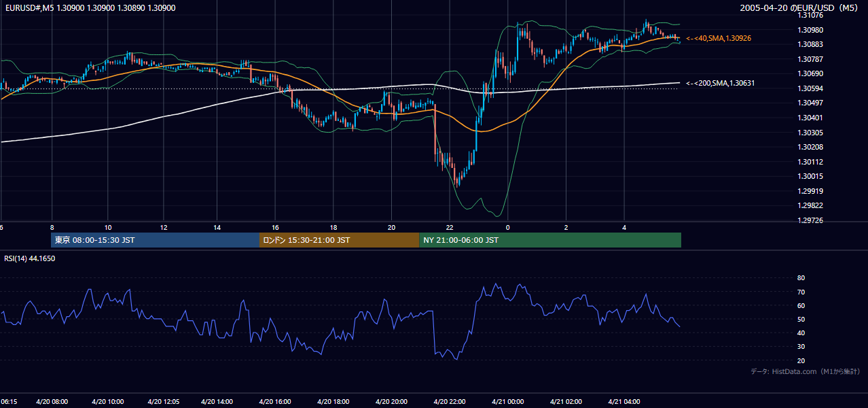This screenshot has height=408, width=868.
Task: Click the 4/21 04:00 bottom time label
Action: 624,402
